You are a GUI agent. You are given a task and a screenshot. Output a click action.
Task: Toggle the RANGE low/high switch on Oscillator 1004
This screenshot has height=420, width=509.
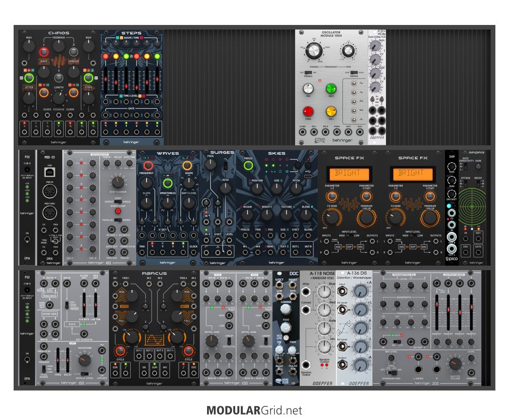tap(354, 73)
